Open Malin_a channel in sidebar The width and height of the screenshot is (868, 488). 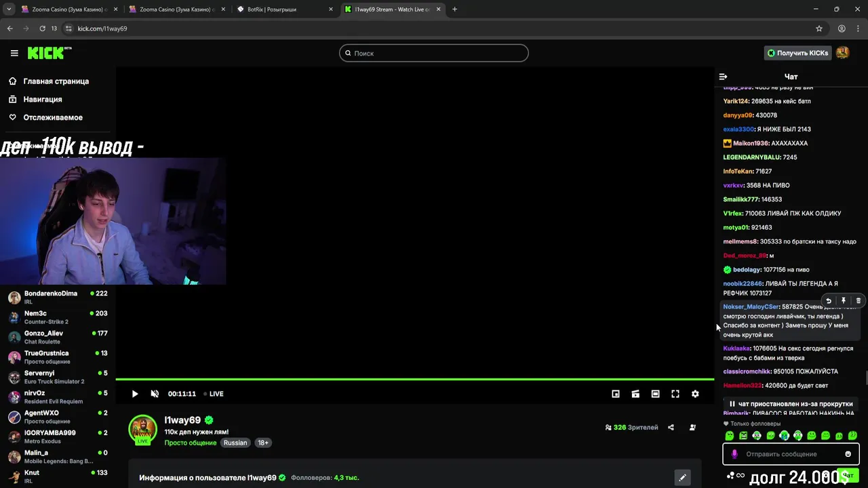point(58,457)
